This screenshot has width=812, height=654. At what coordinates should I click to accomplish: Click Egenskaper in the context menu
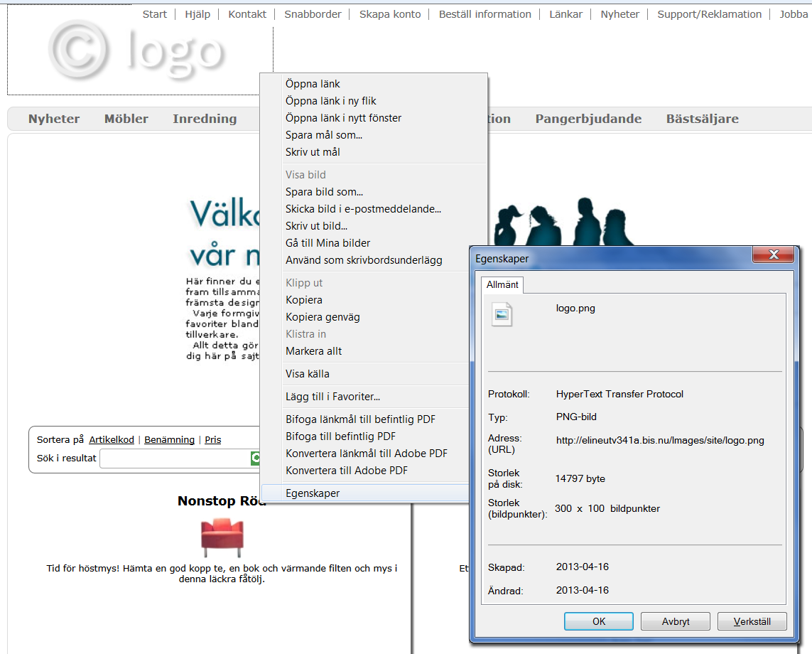[366, 493]
